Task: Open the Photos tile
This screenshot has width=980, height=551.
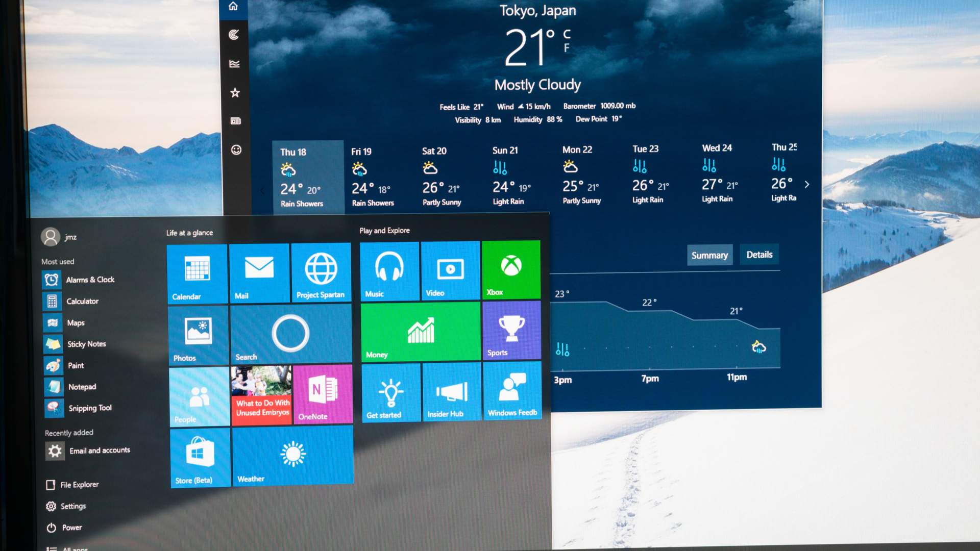Action: (x=198, y=335)
